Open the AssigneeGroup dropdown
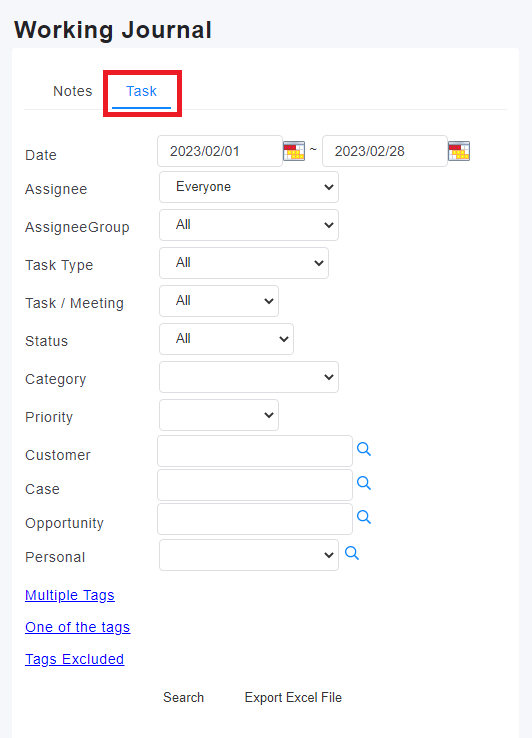Viewport: 532px width, 738px height. click(249, 225)
